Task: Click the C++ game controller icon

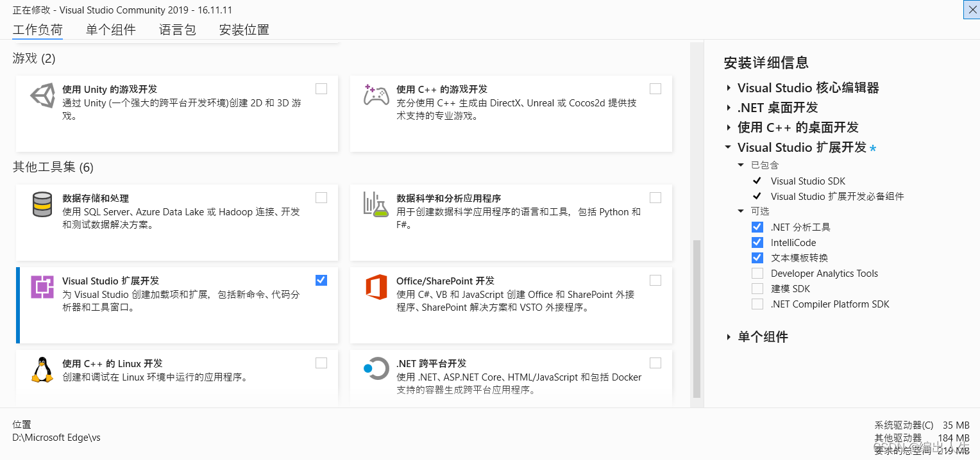Action: 376,95
